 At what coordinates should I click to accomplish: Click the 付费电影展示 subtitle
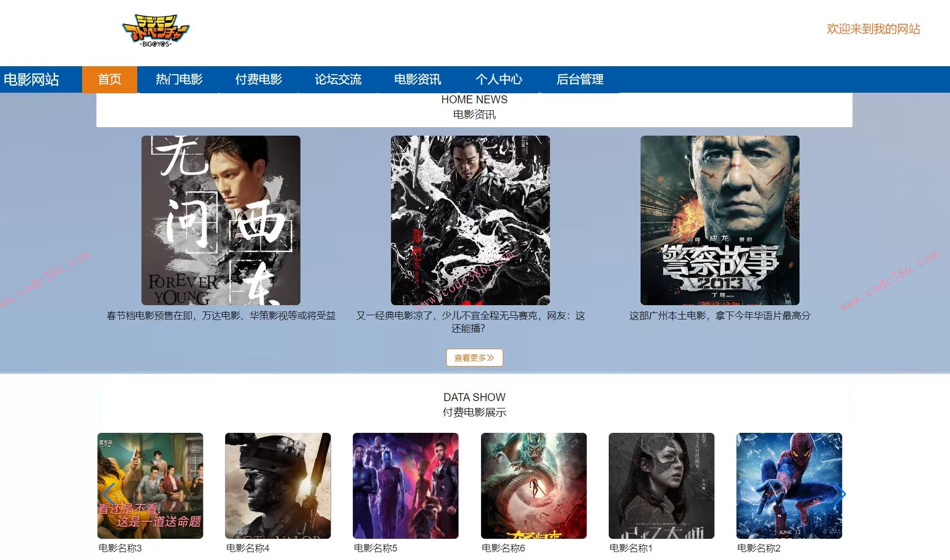point(474,412)
